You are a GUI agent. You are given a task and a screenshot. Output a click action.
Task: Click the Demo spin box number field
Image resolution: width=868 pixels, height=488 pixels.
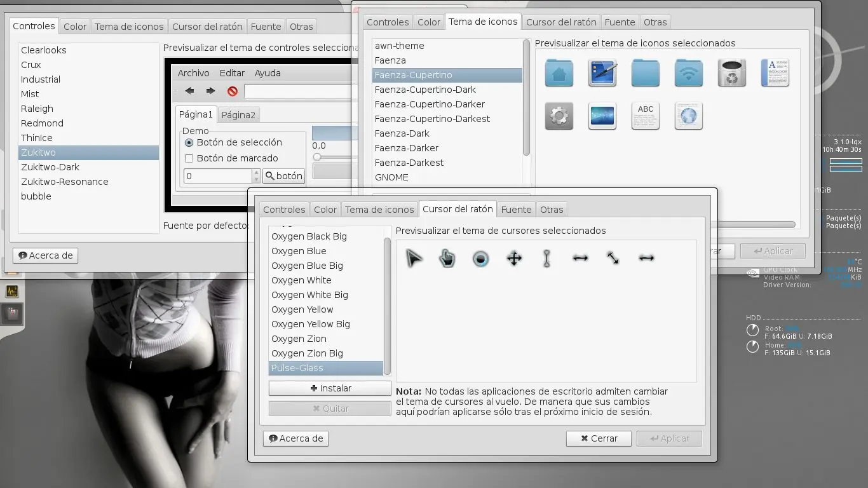point(218,176)
